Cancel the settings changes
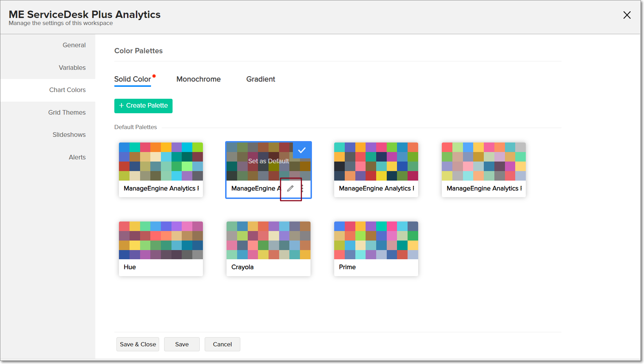Viewport: 644px width, 364px height. click(222, 344)
